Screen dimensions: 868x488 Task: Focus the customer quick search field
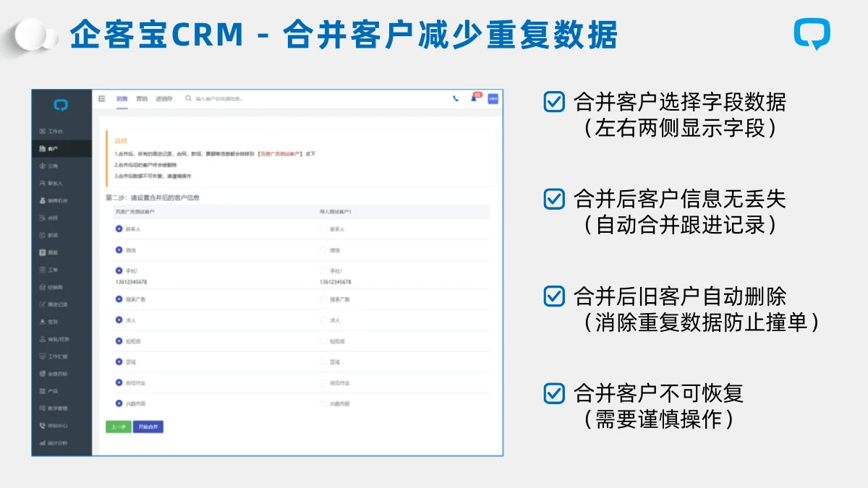click(221, 99)
